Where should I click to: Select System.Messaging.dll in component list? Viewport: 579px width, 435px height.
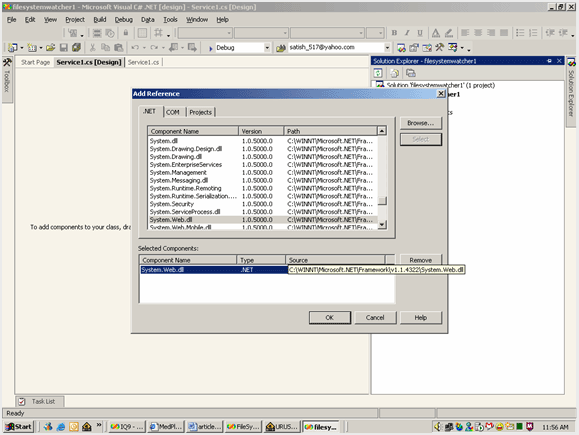(263, 180)
